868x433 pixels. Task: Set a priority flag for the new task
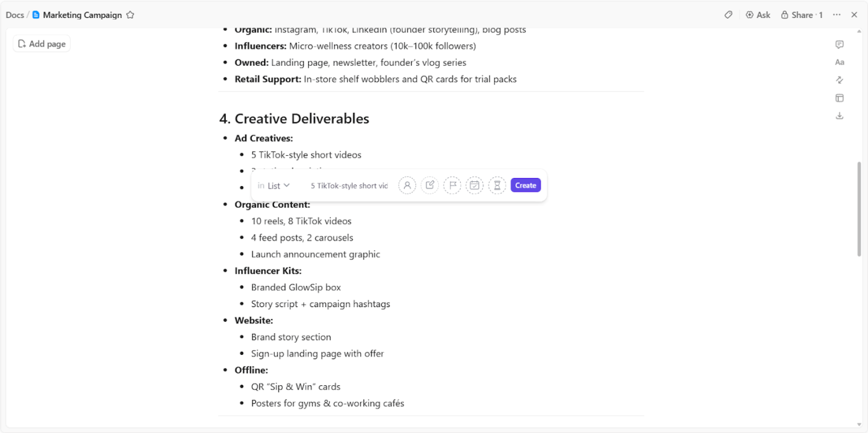(452, 185)
